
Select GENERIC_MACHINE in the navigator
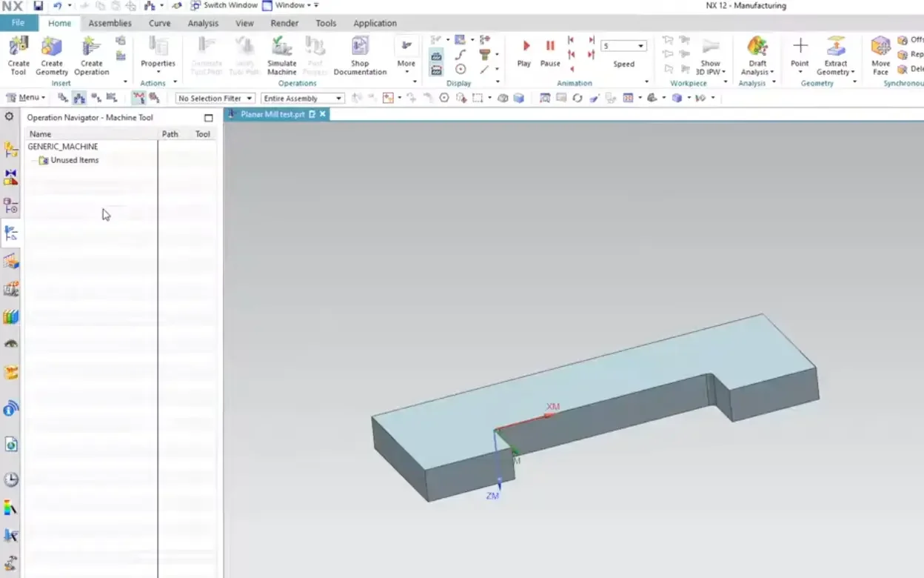click(62, 147)
